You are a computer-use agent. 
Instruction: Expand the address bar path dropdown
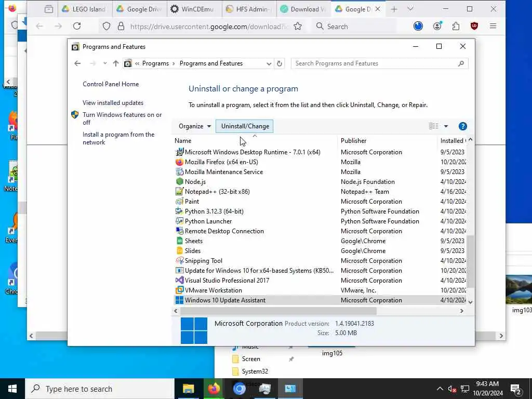pyautogui.click(x=269, y=63)
